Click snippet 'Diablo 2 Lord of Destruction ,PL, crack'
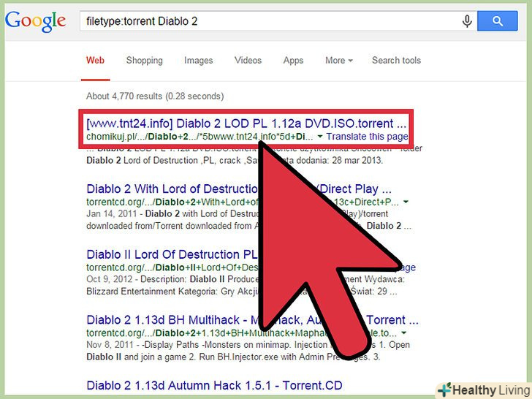532x399 pixels. point(164,161)
